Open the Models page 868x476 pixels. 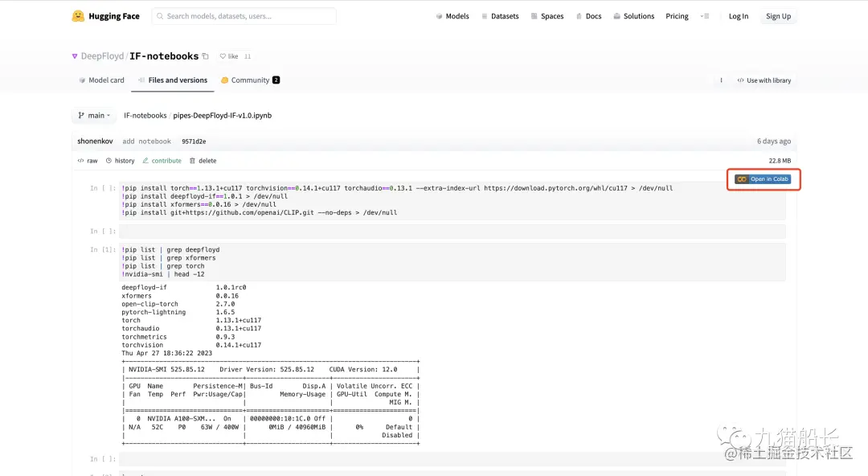point(452,16)
